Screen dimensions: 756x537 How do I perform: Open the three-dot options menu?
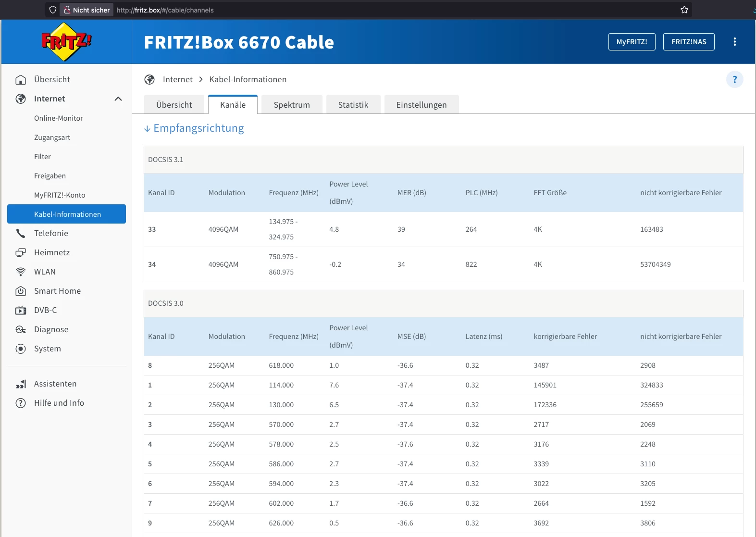click(x=734, y=42)
